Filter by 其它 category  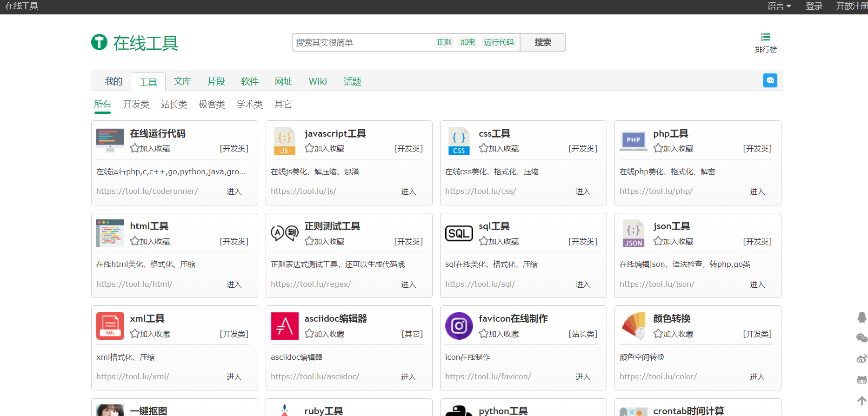[x=283, y=104]
